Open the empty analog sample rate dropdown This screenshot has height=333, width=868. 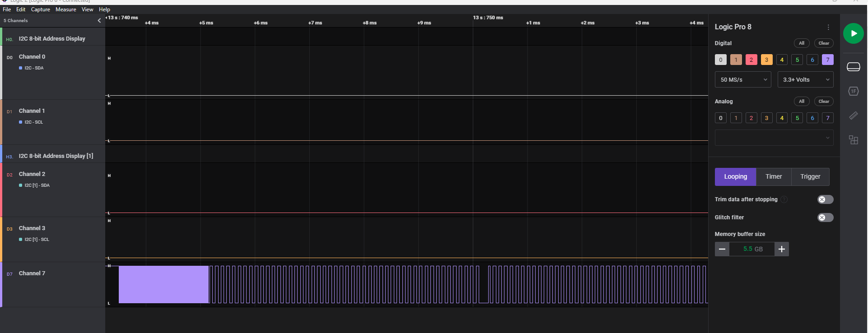pyautogui.click(x=774, y=138)
